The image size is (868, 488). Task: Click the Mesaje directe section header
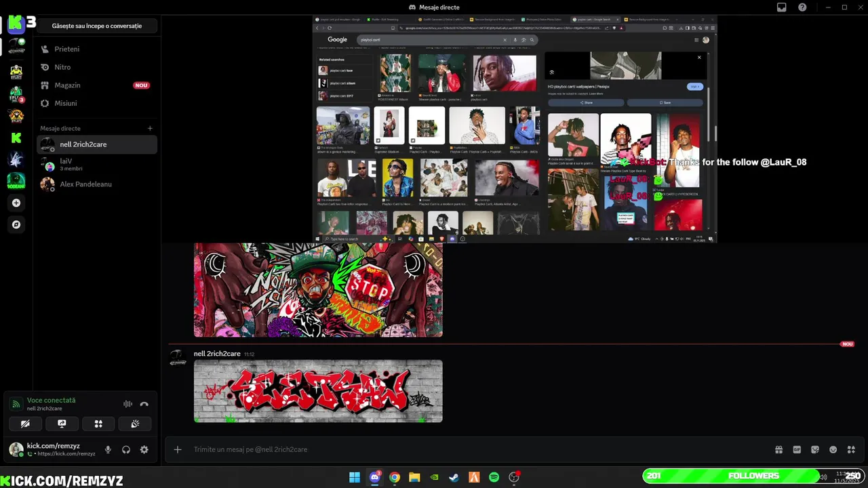[60, 128]
